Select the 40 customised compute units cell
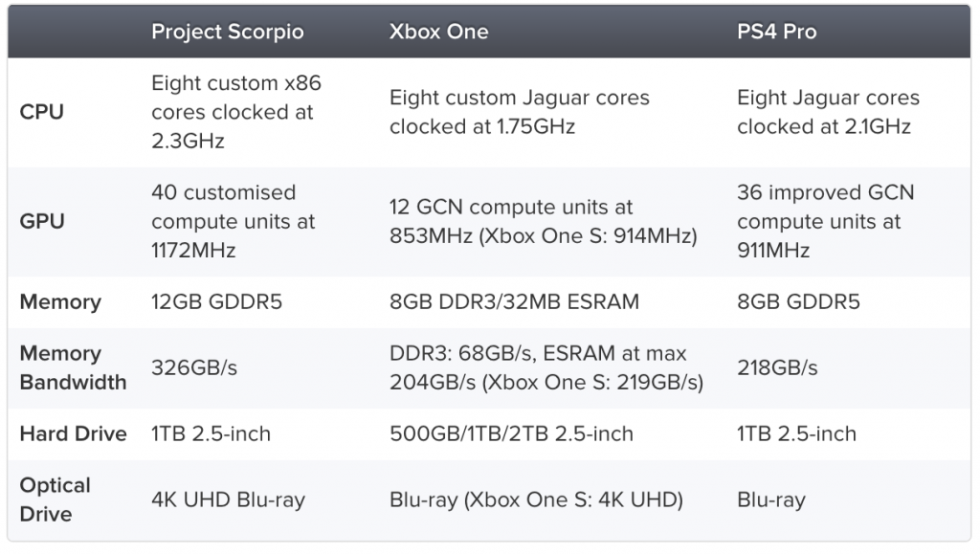Screen dimensions: 980x555 point(233,221)
